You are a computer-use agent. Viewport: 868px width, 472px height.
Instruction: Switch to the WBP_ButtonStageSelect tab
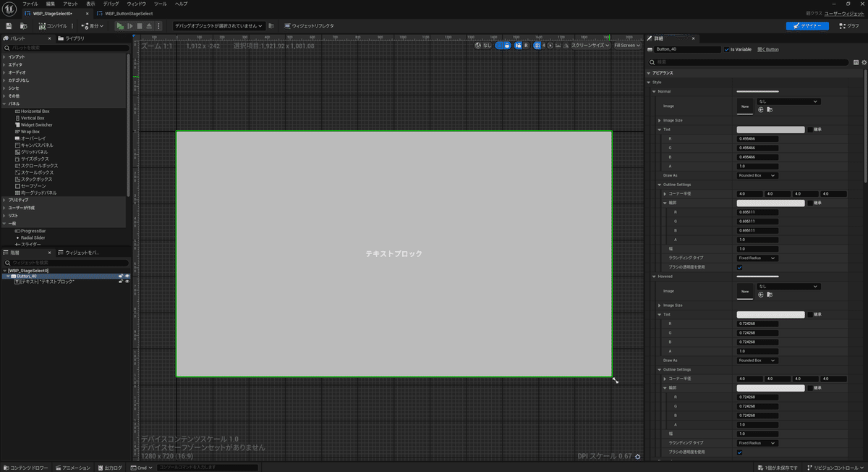(130, 14)
